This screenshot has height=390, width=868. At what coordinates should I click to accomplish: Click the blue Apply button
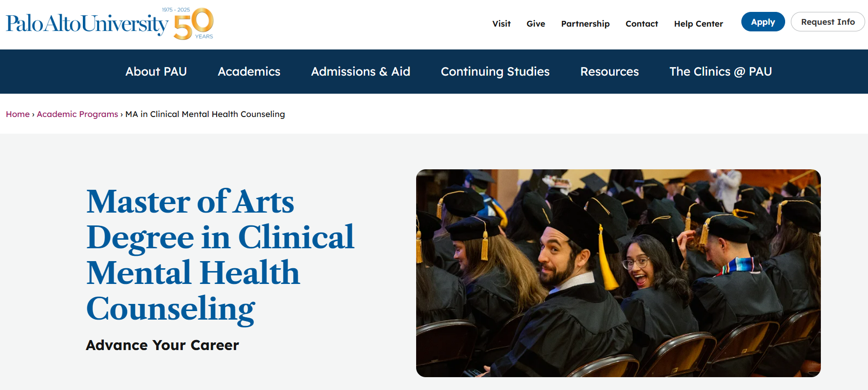[763, 22]
